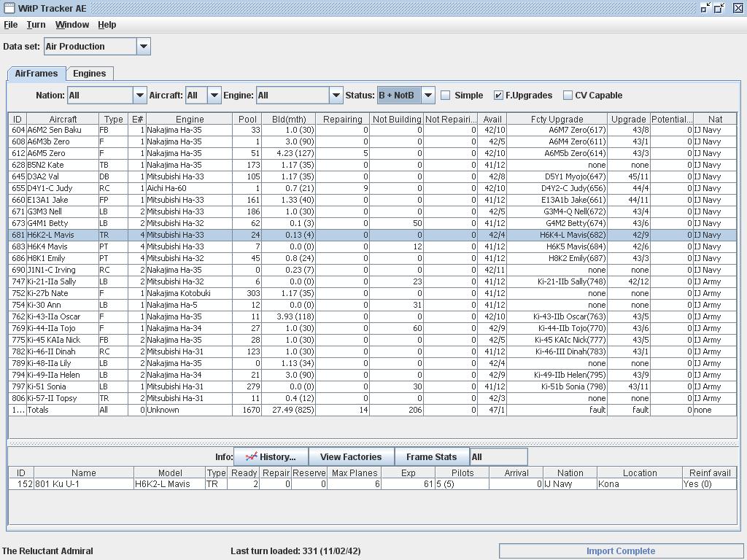This screenshot has width=747, height=560.
Task: Switch to the Engines tab
Action: [x=90, y=74]
